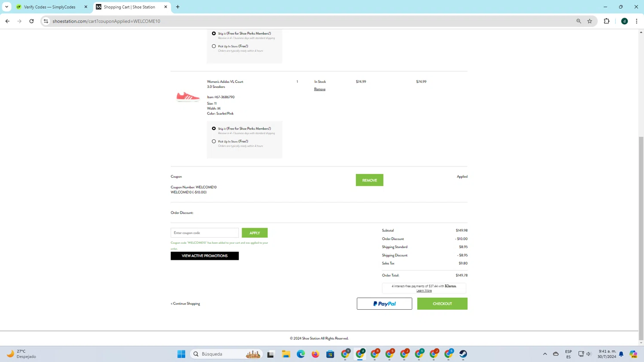Click into the Enter coupon code field
Viewport: 644px width, 362px height.
tap(205, 233)
